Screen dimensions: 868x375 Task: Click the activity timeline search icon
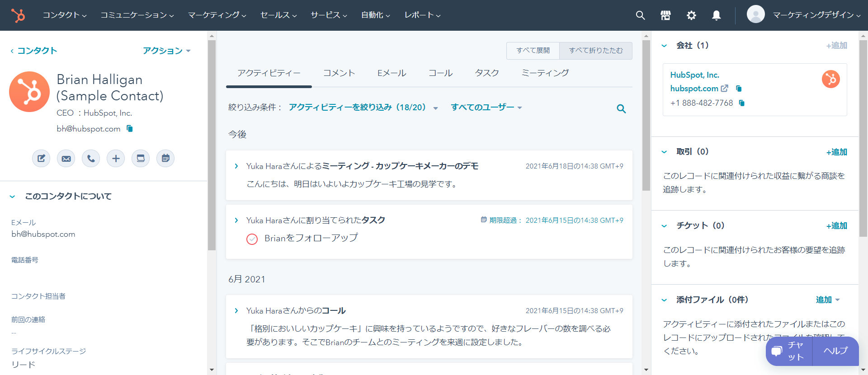[x=621, y=109]
